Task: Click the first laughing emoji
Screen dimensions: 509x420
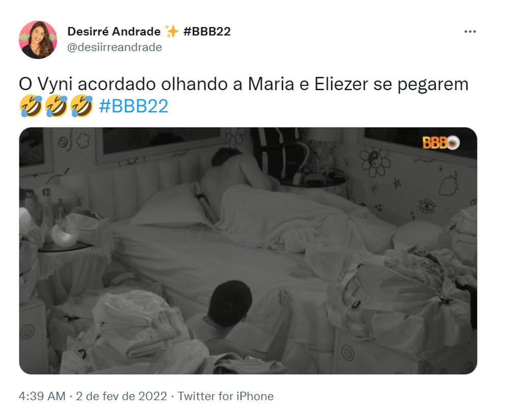Action: 31,106
